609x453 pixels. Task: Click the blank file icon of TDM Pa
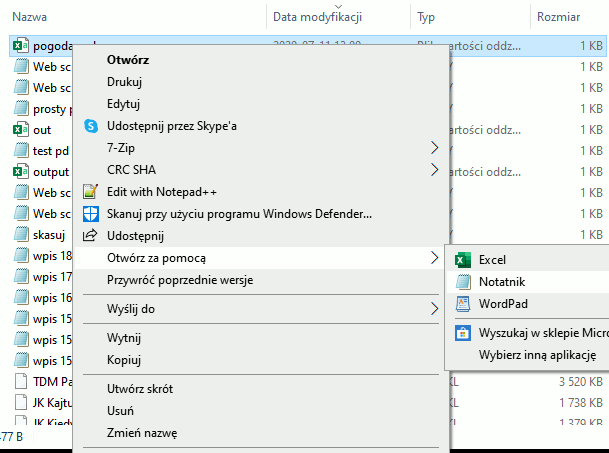pyautogui.click(x=21, y=381)
